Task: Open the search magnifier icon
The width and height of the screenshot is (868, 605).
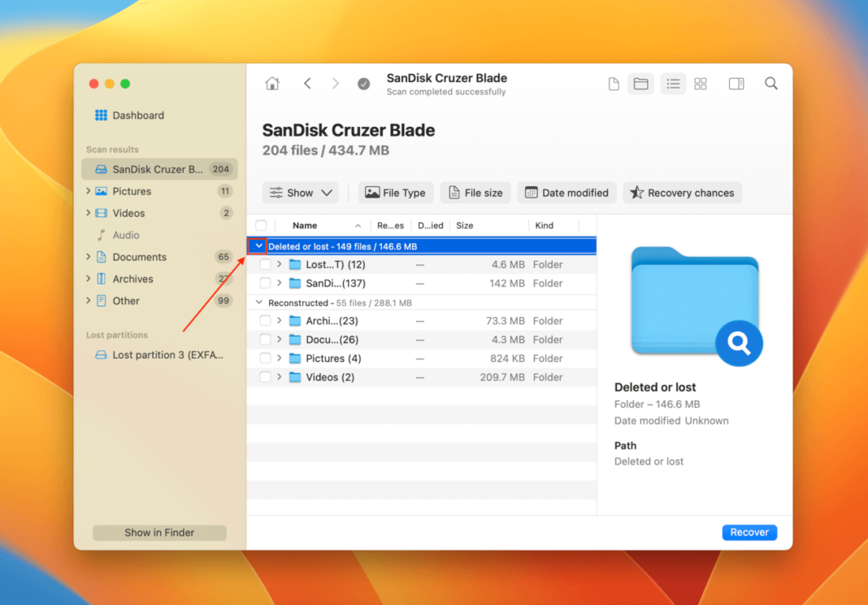Action: pos(770,84)
